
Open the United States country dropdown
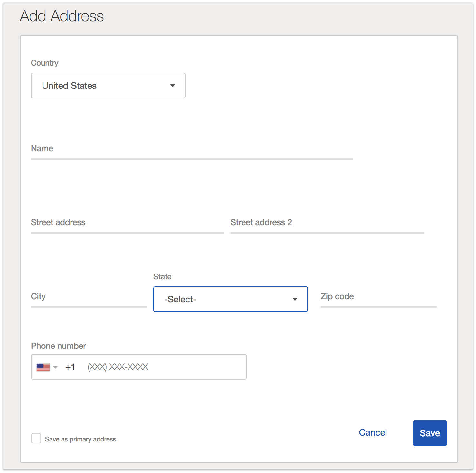click(x=108, y=86)
